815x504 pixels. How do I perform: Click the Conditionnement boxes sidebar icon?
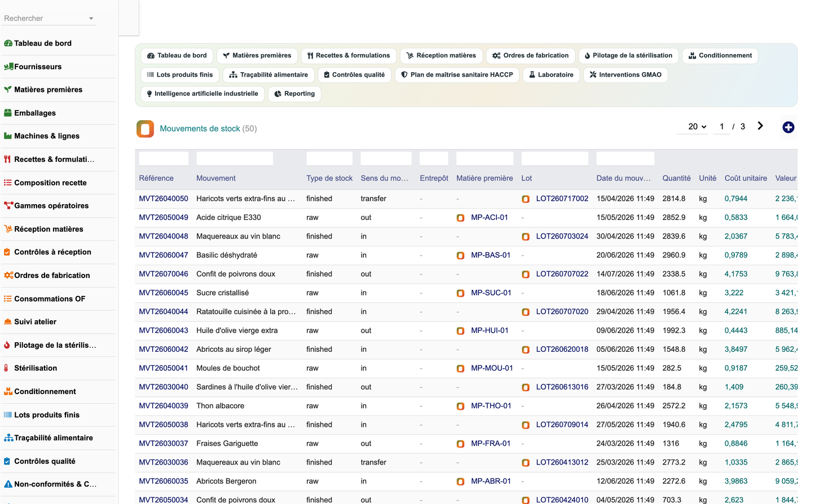point(8,391)
